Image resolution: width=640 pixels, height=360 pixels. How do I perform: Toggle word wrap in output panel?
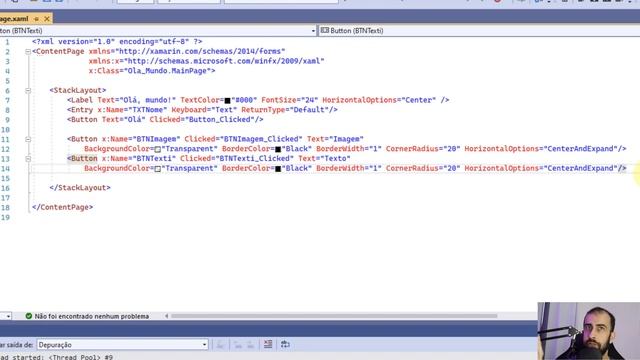click(x=285, y=344)
